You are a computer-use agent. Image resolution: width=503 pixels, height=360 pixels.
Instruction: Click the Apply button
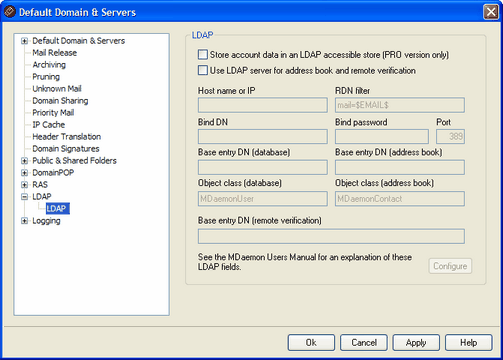[416, 343]
